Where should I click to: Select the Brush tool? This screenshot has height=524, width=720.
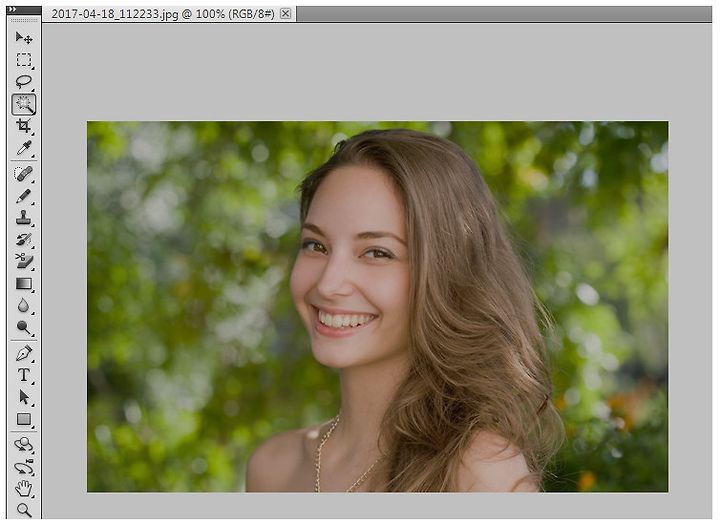[23, 196]
